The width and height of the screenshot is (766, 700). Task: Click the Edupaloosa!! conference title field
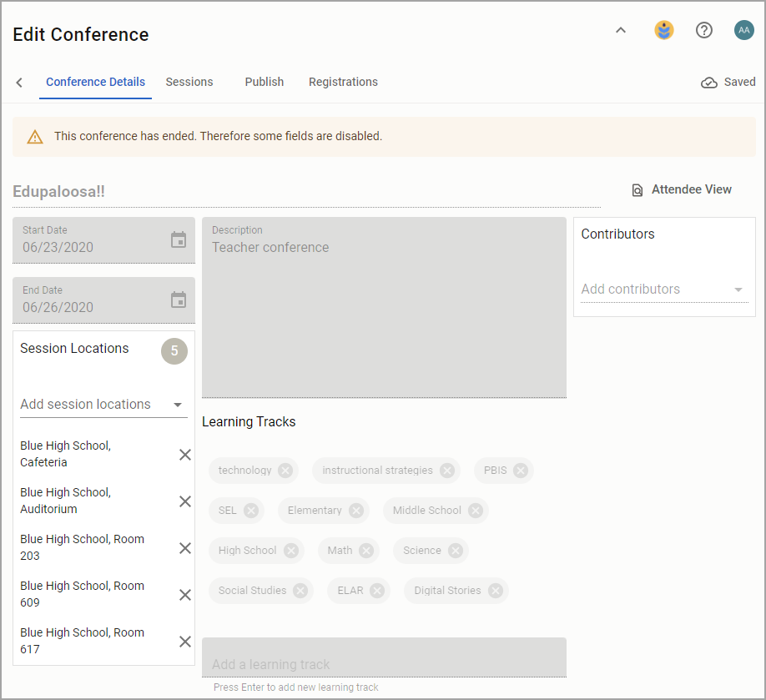(306, 192)
